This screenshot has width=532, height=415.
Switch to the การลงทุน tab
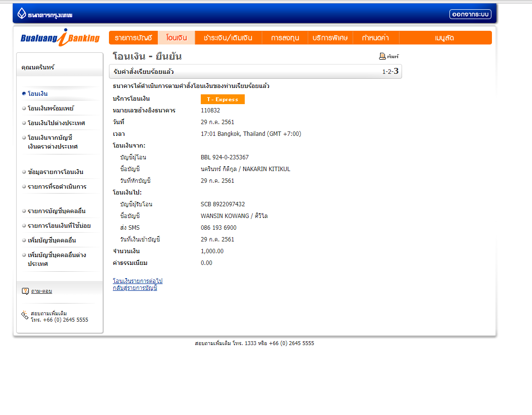285,38
